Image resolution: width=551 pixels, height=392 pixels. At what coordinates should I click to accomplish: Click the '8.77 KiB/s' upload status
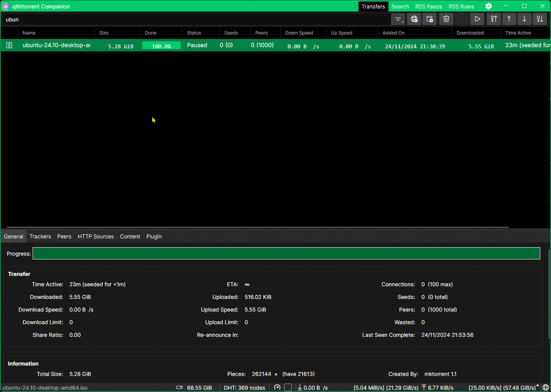pyautogui.click(x=441, y=388)
